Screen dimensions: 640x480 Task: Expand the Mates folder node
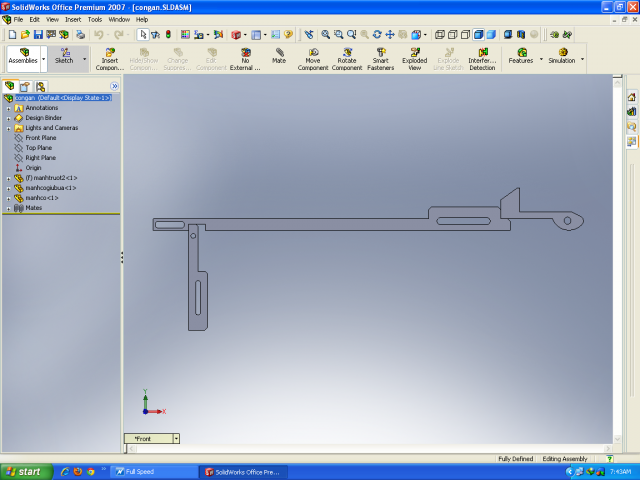[x=9, y=209]
